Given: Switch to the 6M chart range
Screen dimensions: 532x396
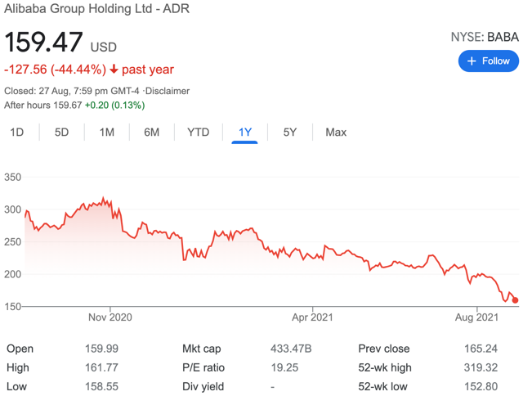Looking at the screenshot, I should pyautogui.click(x=151, y=132).
